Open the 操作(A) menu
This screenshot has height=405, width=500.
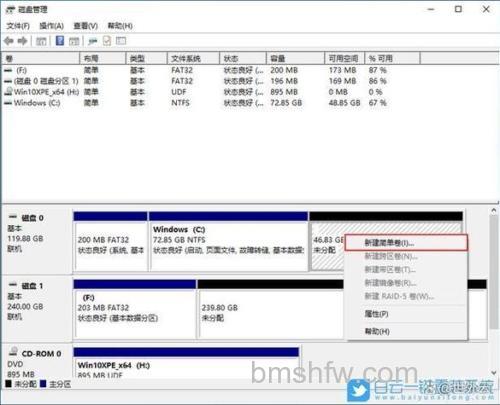(x=51, y=26)
